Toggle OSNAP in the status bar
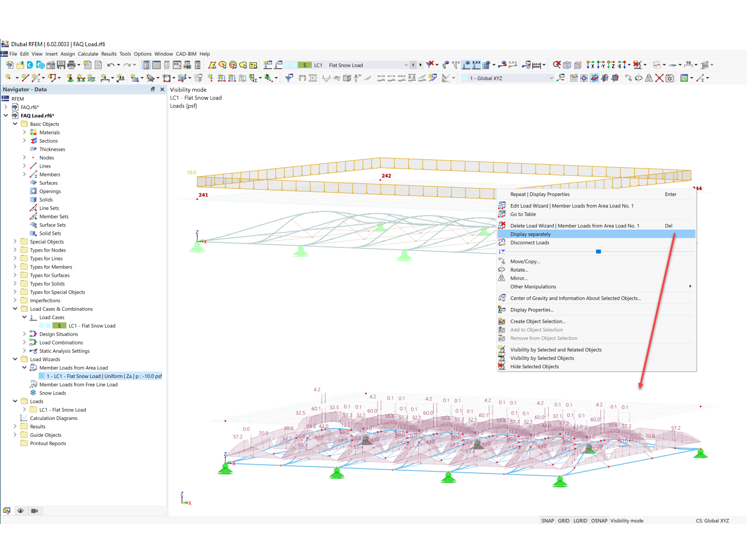This screenshot has height=560, width=747. pos(599,520)
